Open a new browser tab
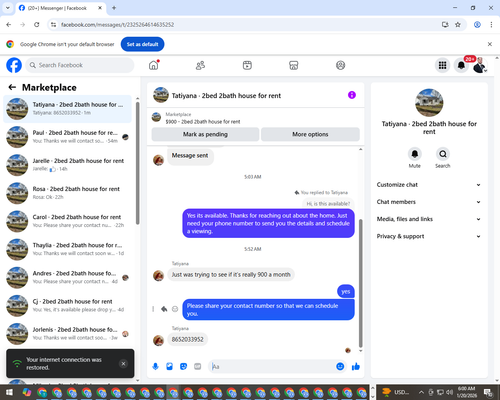 click(114, 8)
